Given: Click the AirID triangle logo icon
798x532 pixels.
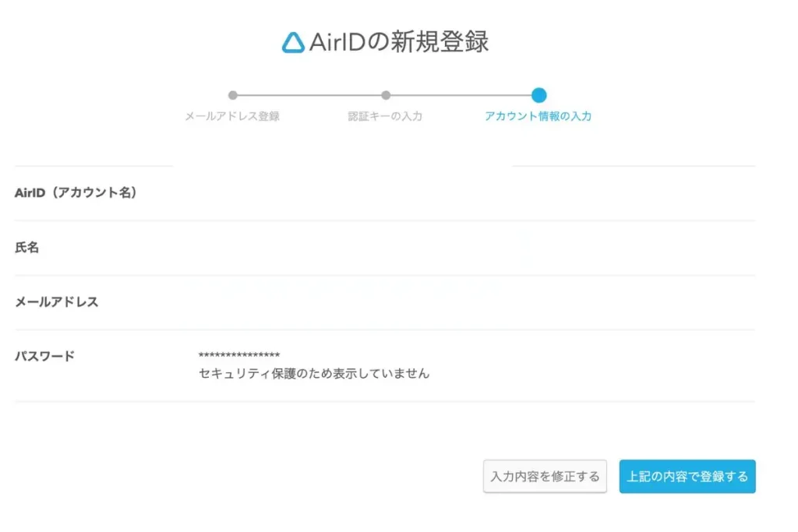Looking at the screenshot, I should coord(294,42).
